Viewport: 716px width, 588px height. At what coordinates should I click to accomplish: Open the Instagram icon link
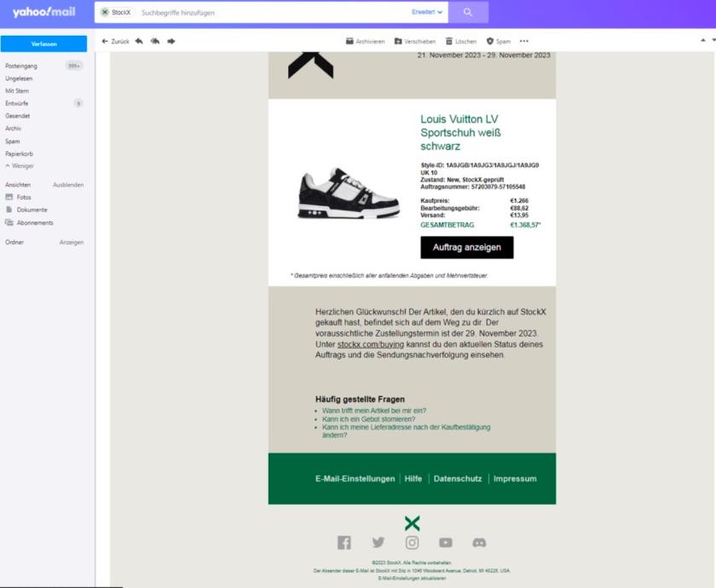412,542
